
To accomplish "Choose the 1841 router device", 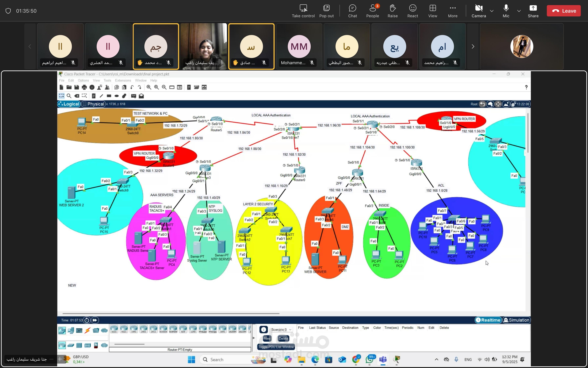I will [x=222, y=329].
